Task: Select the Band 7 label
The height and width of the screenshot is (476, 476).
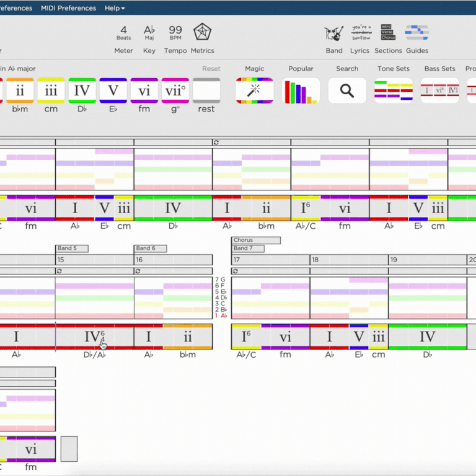Action: pos(248,249)
